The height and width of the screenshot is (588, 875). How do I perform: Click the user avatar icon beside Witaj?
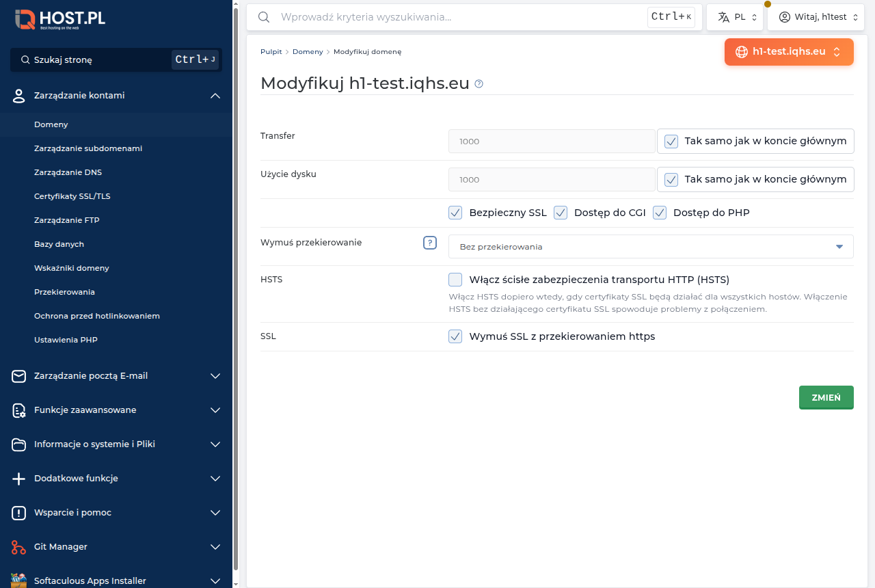point(784,17)
